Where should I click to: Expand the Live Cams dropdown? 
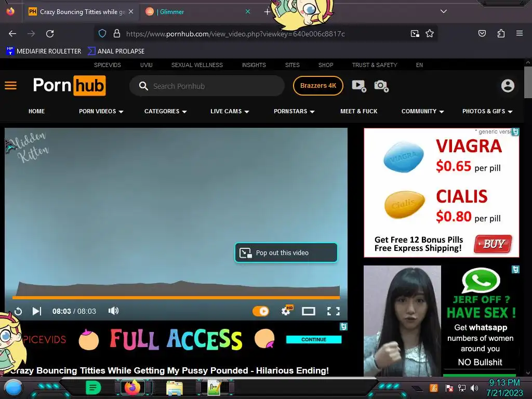point(230,111)
